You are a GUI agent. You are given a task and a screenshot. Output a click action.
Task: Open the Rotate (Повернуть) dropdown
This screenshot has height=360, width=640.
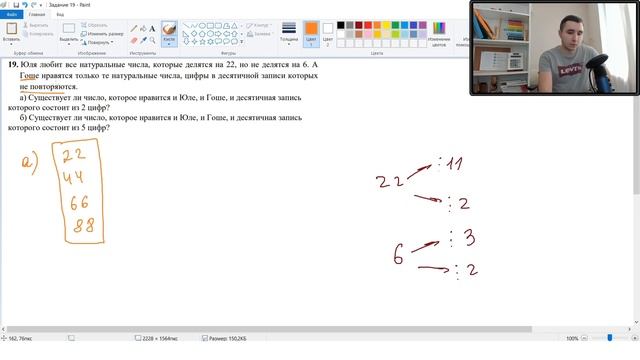pyautogui.click(x=98, y=42)
